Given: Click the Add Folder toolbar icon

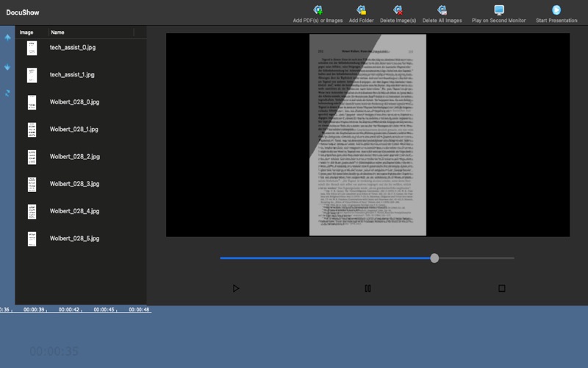Looking at the screenshot, I should tap(361, 10).
